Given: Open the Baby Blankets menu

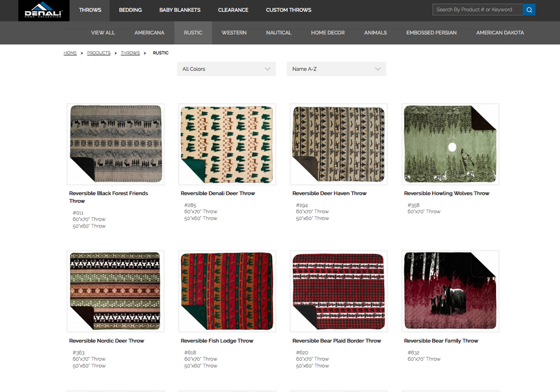Looking at the screenshot, I should pos(180,10).
